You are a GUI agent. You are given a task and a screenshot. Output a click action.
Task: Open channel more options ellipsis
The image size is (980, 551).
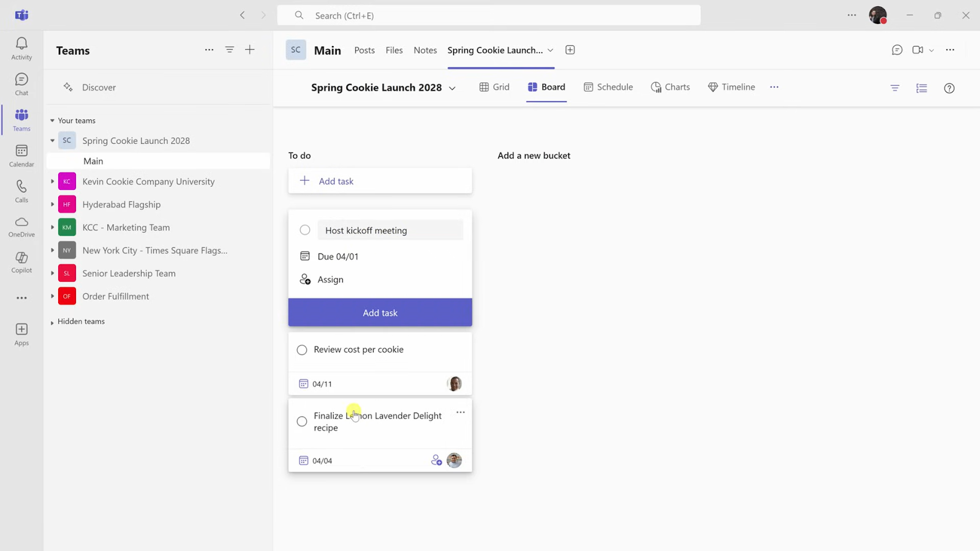click(950, 50)
